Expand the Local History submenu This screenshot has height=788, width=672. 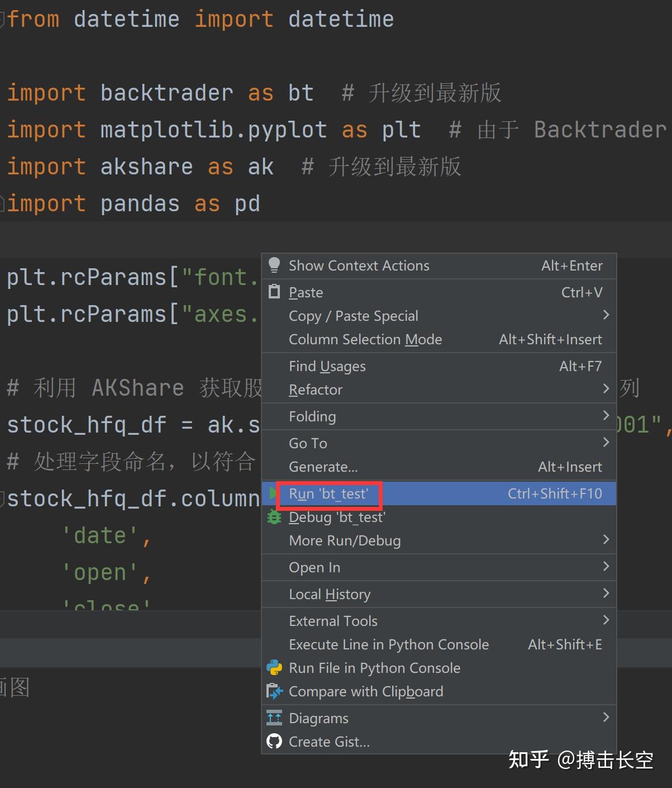[x=606, y=594]
